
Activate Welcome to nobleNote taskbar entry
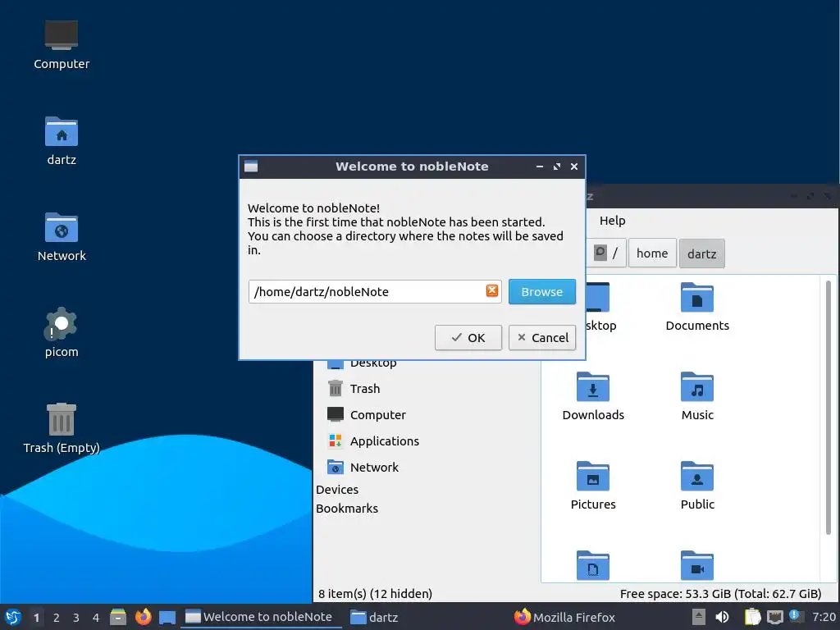[x=259, y=617]
